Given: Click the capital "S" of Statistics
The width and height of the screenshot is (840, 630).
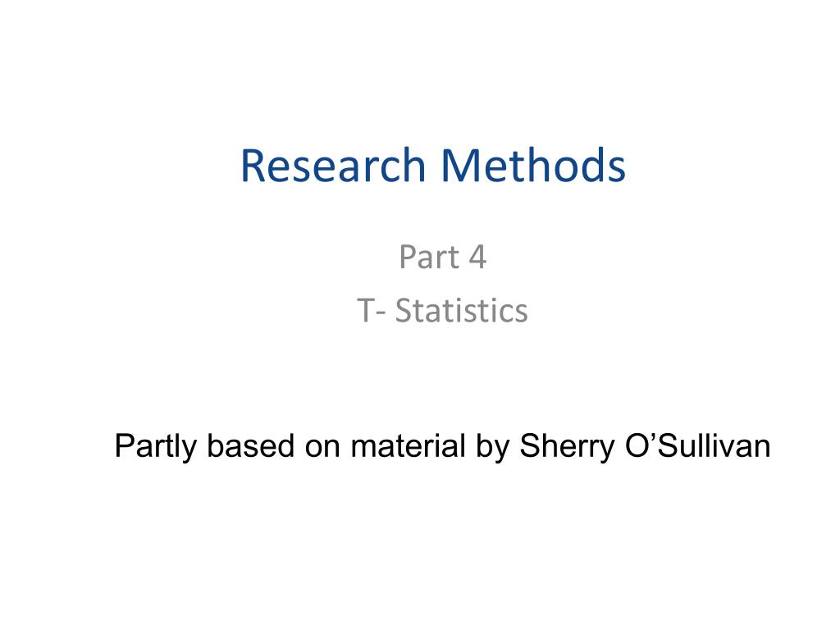Looking at the screenshot, I should 404,311.
